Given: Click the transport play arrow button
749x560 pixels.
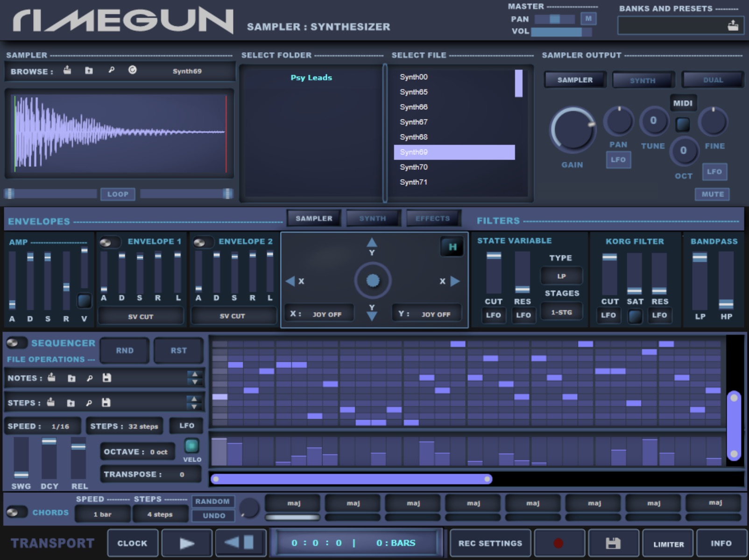Looking at the screenshot, I should point(187,543).
